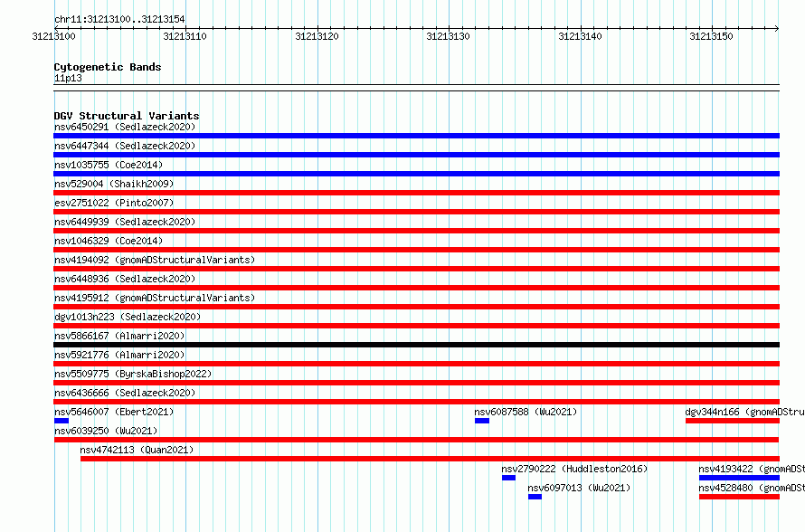Click ruler position 31213110
The width and height of the screenshot is (805, 532).
(x=185, y=36)
